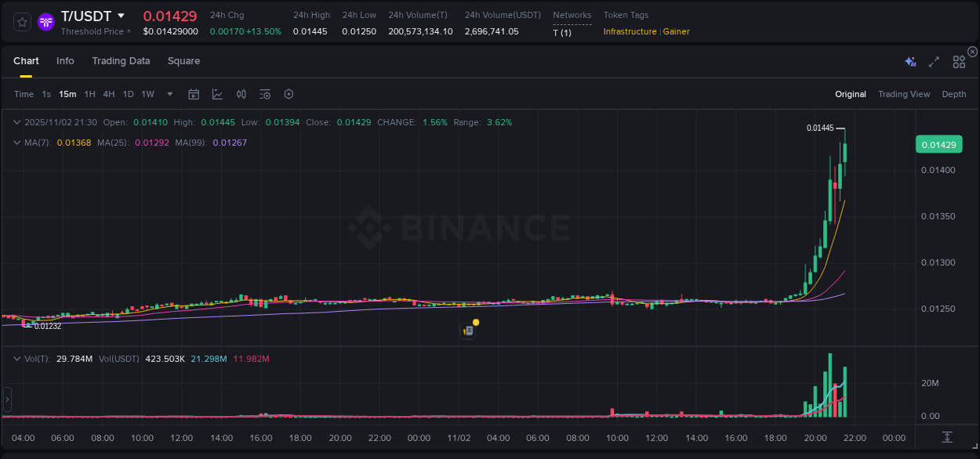Image resolution: width=980 pixels, height=459 pixels.
Task: Open the Info tab
Action: tap(65, 60)
